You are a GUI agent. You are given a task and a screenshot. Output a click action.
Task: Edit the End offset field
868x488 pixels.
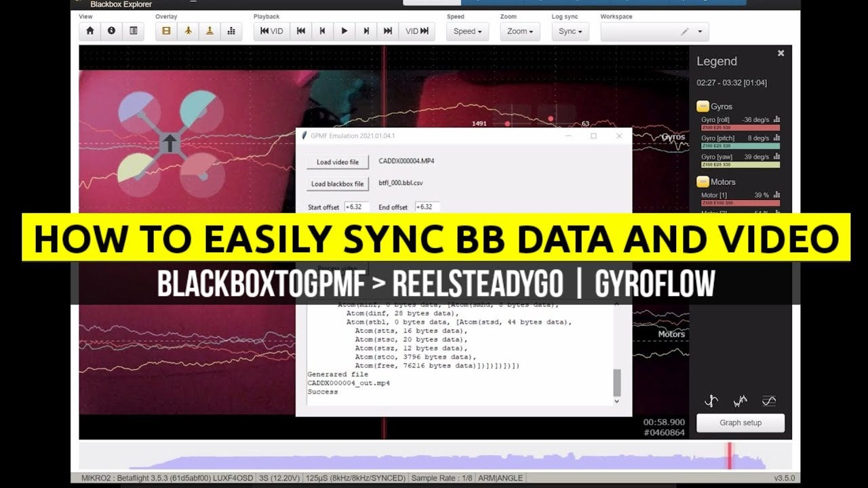click(427, 207)
